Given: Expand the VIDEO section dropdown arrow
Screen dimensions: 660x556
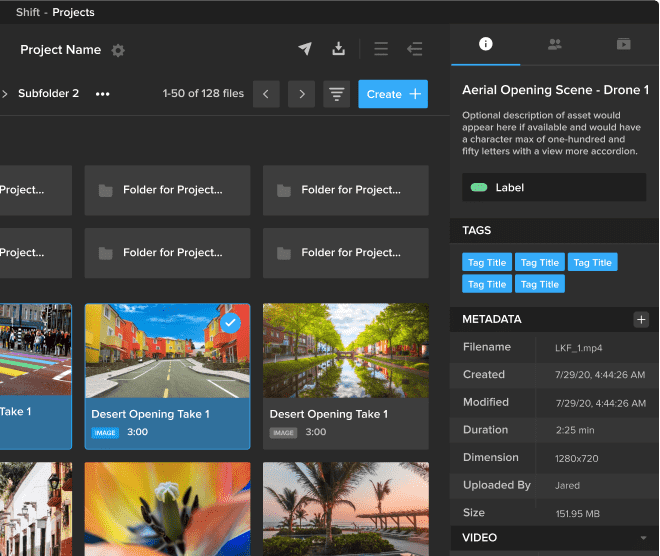Looking at the screenshot, I should tap(643, 538).
